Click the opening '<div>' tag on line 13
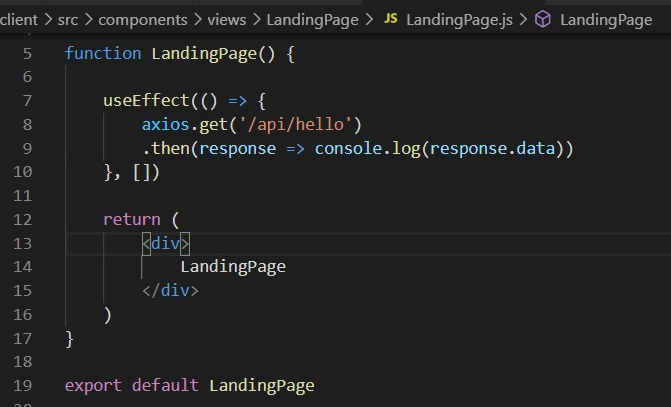Viewport: 671px width, 407px height. [x=166, y=244]
